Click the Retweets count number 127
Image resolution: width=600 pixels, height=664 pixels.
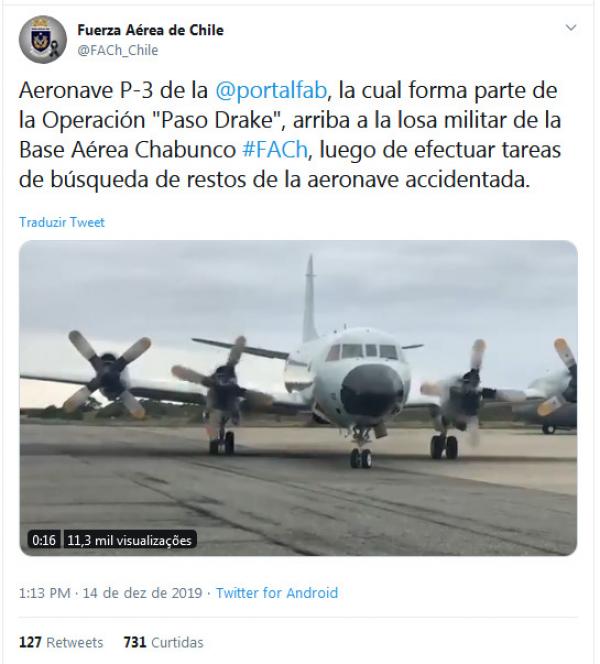(x=30, y=642)
